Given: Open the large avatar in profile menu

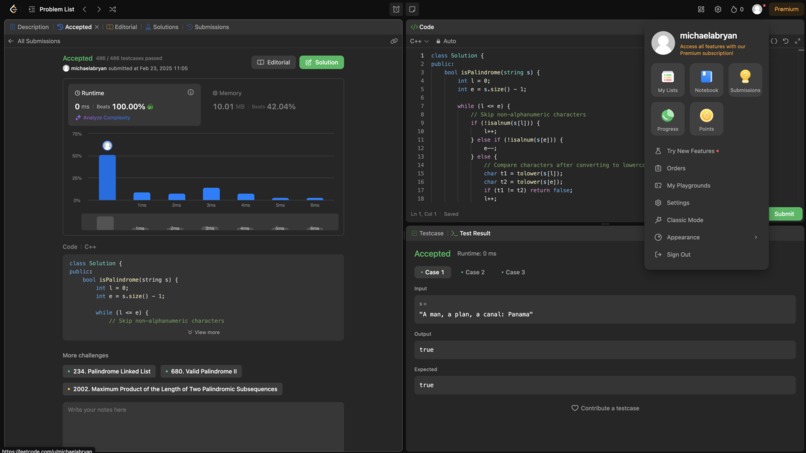Looking at the screenshot, I should 663,43.
